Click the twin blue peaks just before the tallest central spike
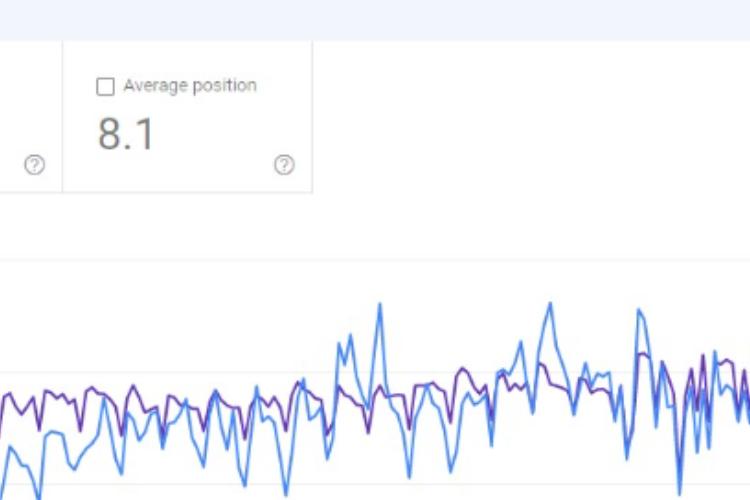 pos(345,340)
